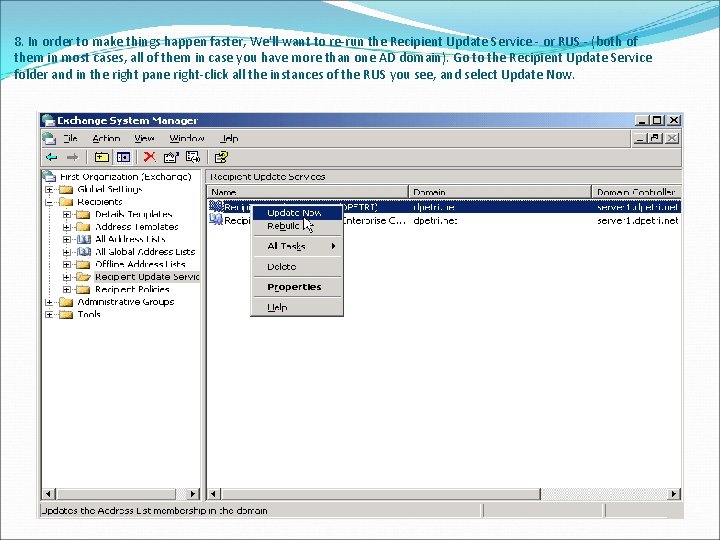Click the tree pane scroll left arrow
This screenshot has height=540, width=720.
48,494
